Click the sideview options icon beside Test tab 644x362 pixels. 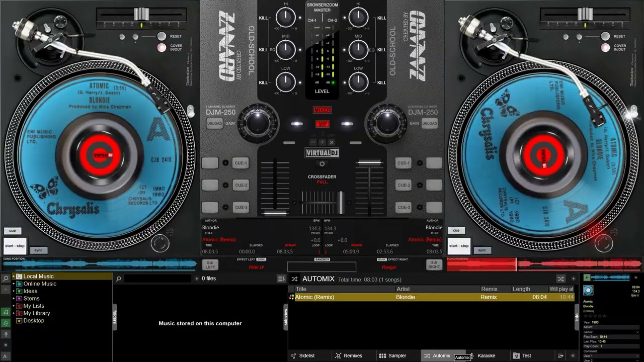pos(561,355)
